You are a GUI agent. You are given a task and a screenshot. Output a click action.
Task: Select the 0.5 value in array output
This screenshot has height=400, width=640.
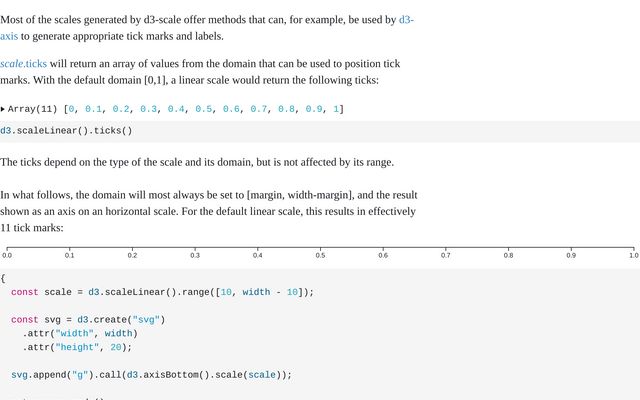pyautogui.click(x=203, y=109)
